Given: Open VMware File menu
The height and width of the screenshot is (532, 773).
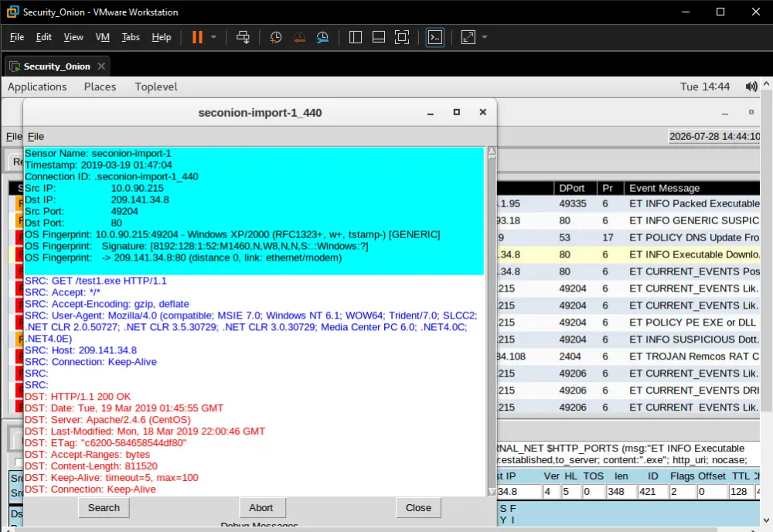Looking at the screenshot, I should click(17, 37).
